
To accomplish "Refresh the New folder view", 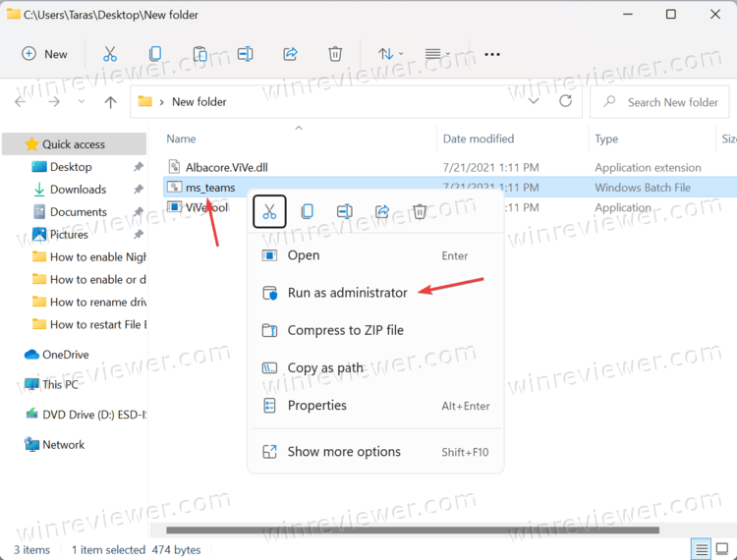I will coord(565,101).
